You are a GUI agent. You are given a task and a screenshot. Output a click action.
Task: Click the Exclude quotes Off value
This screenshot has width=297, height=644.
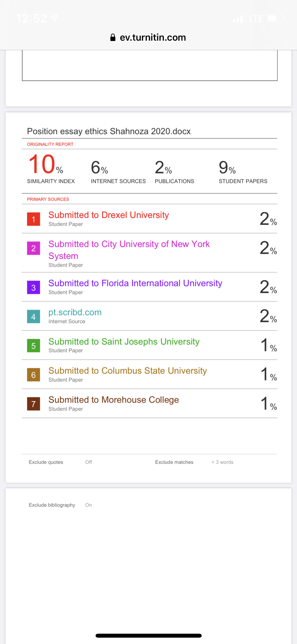(x=88, y=462)
